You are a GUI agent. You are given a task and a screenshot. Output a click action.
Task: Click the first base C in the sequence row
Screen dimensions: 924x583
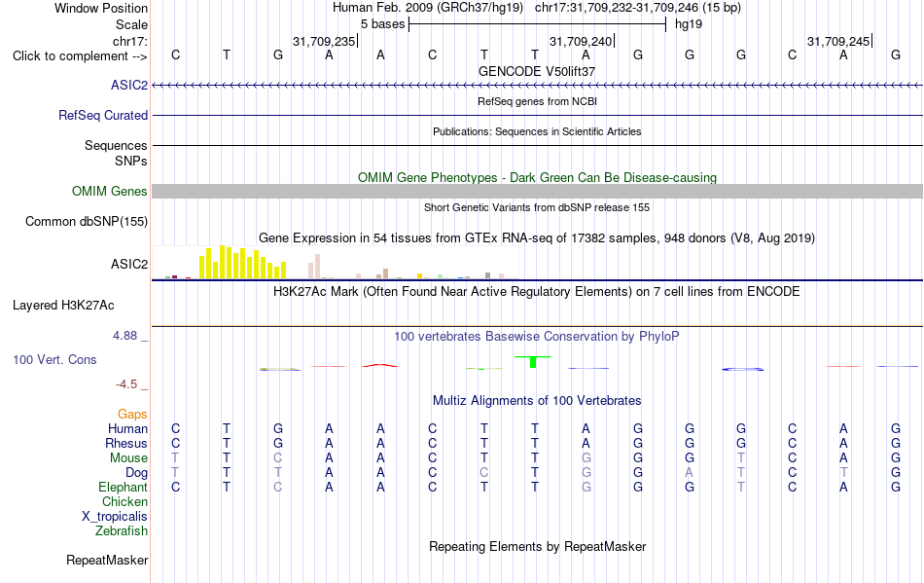click(176, 55)
